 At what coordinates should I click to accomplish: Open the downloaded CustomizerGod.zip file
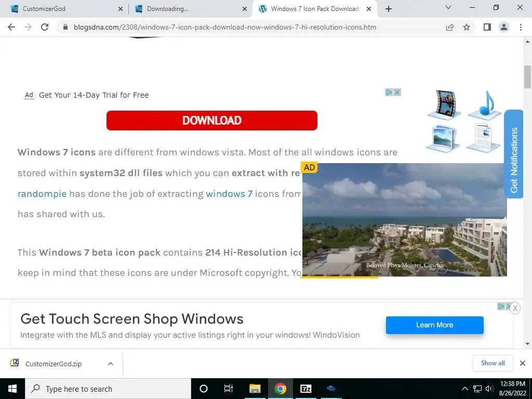coord(53,364)
